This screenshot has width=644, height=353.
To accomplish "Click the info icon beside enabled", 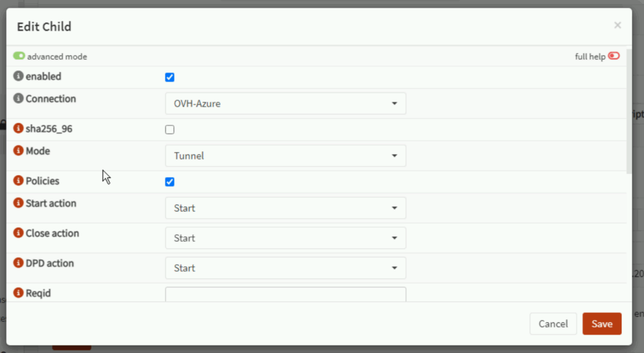I will pyautogui.click(x=18, y=77).
